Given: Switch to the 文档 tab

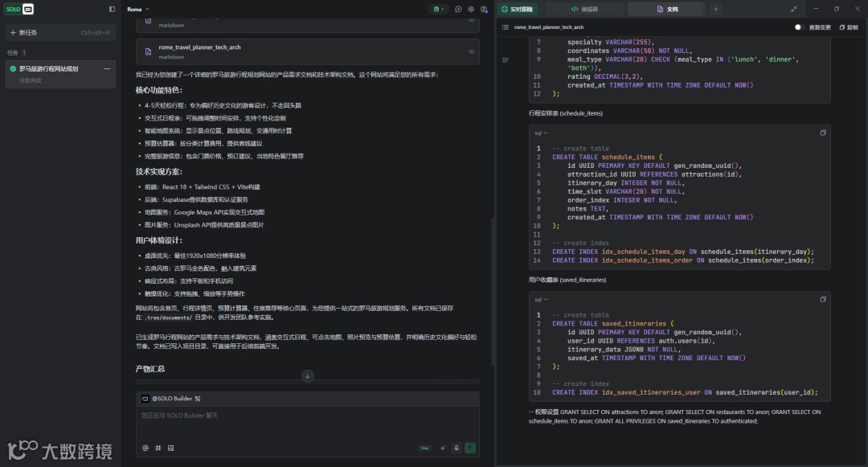Looking at the screenshot, I should (667, 9).
